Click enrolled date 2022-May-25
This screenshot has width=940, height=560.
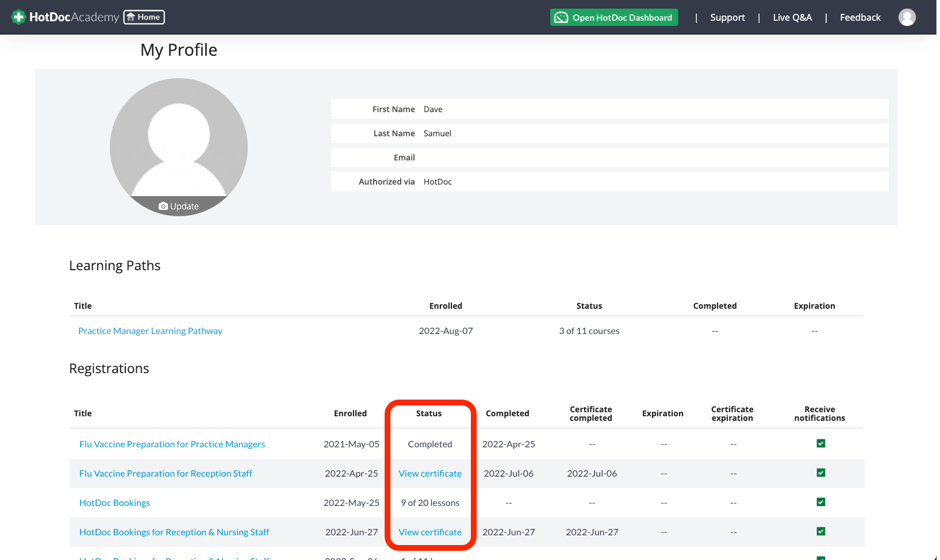[x=351, y=503]
